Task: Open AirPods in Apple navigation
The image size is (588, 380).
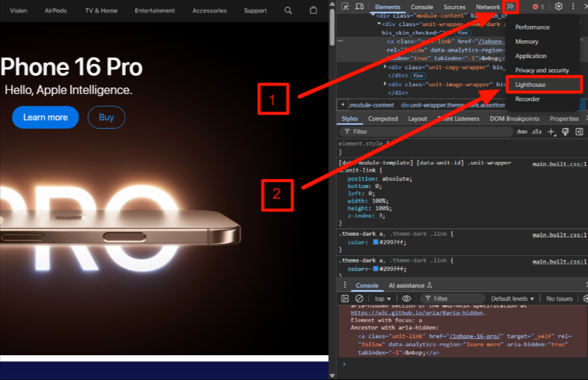Action: (55, 10)
